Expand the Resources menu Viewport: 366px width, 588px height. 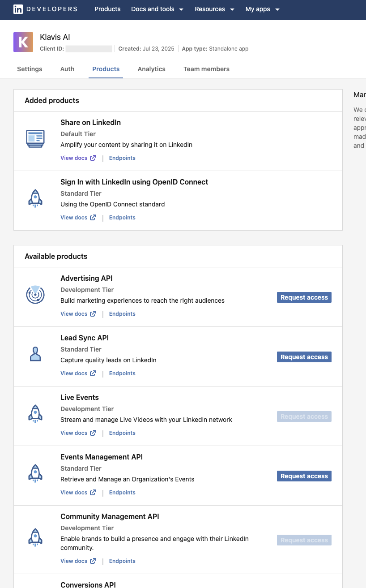coord(215,9)
